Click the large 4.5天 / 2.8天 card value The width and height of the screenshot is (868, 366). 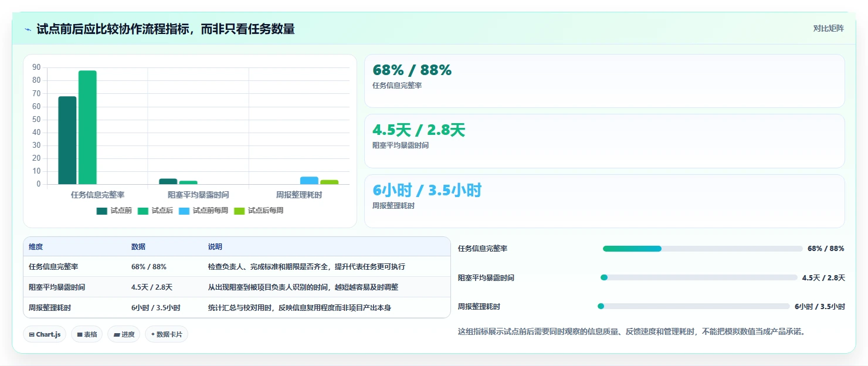tap(419, 130)
